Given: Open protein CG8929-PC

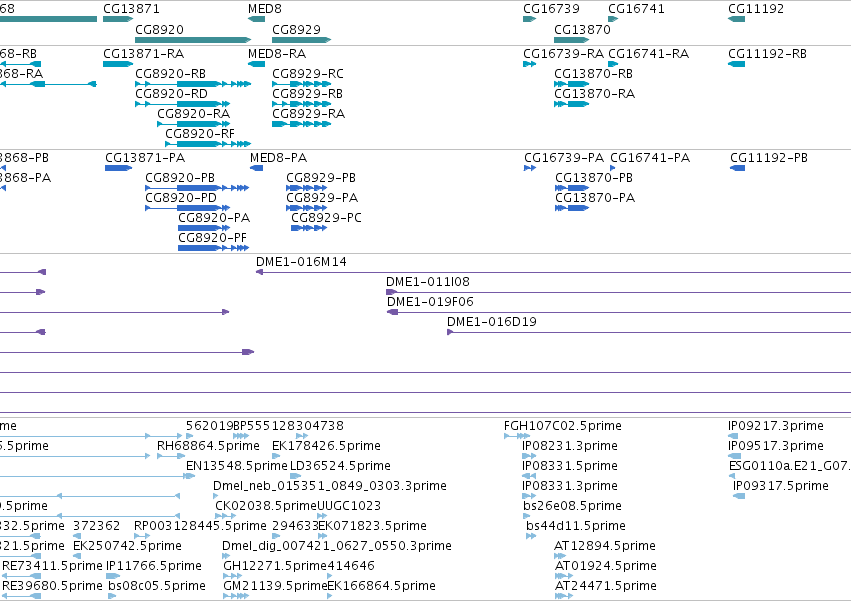Looking at the screenshot, I should pos(327,218).
